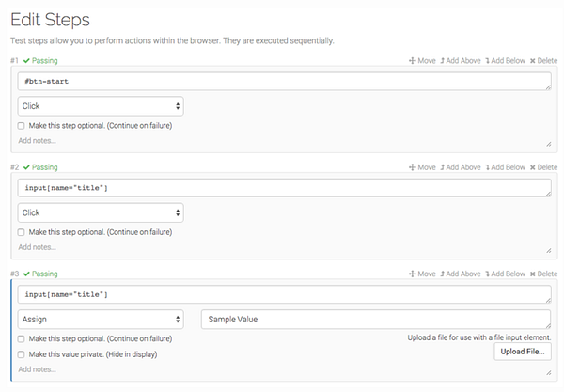
Task: Add a step below step #3
Action: (505, 274)
